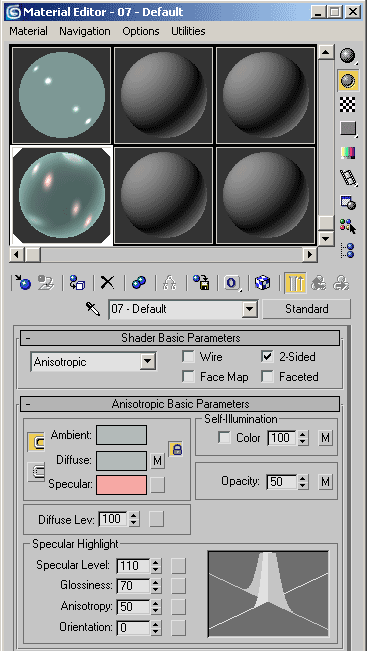This screenshot has width=367, height=651.
Task: Click the M map button for Opacity
Action: [x=325, y=482]
